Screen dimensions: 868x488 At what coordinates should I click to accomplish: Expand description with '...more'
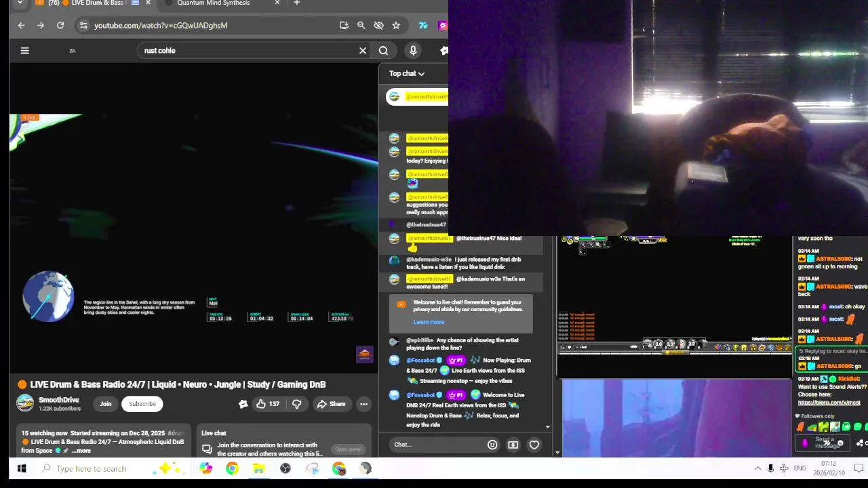[x=81, y=451]
